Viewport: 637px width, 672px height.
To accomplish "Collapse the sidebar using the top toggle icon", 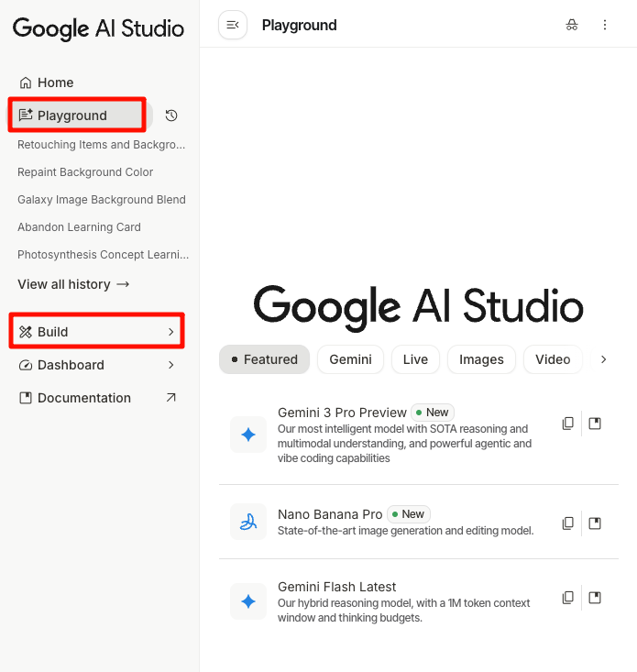I will pos(233,25).
